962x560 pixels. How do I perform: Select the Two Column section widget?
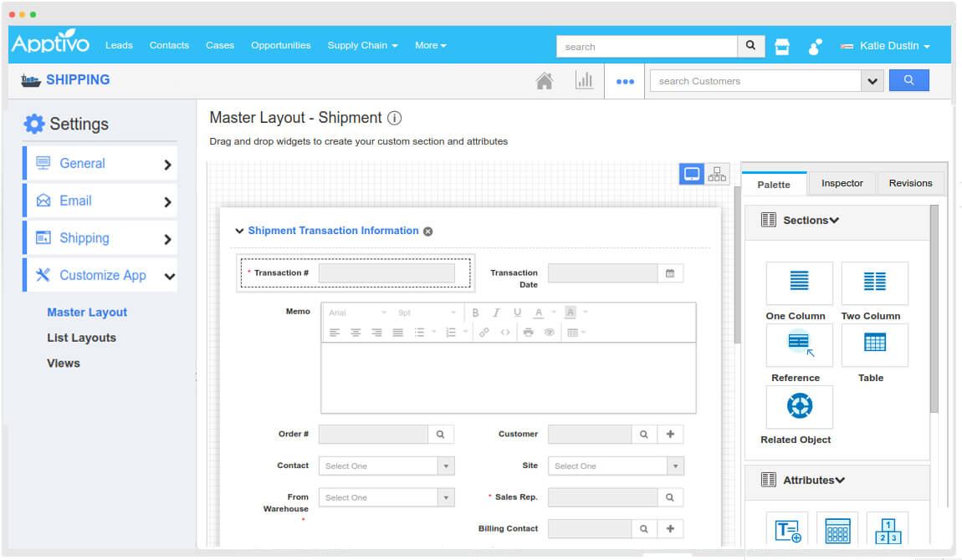[x=874, y=283]
